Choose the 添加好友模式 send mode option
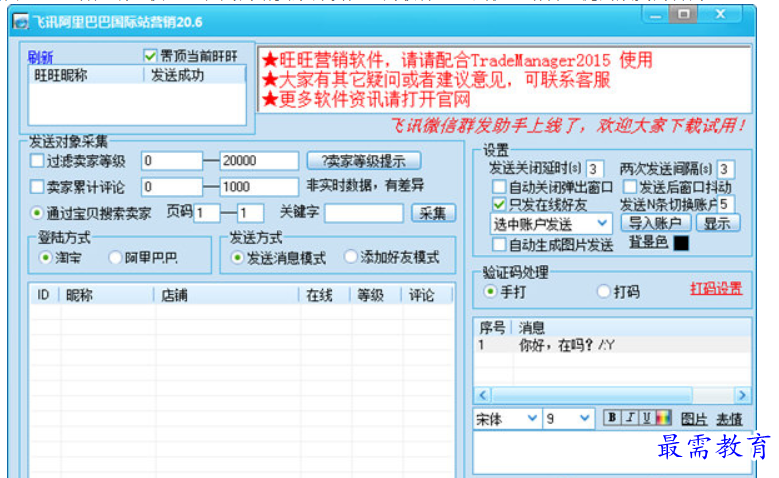The width and height of the screenshot is (779, 478). tap(350, 258)
